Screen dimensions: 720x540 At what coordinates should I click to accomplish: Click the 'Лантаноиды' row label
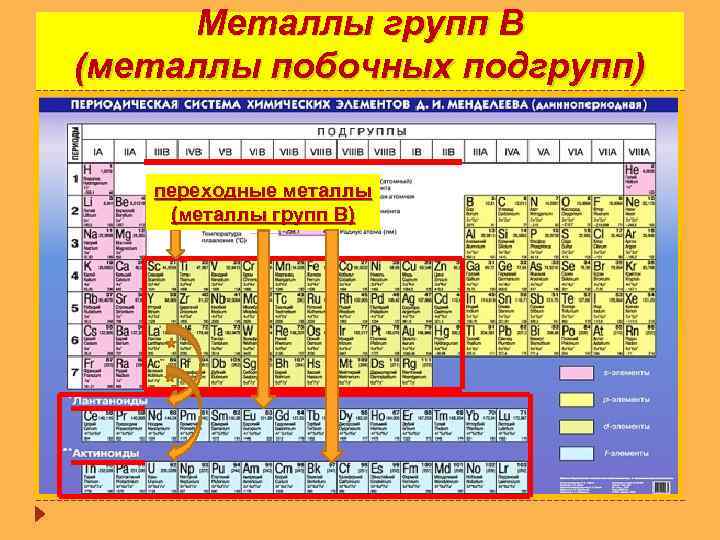[x=110, y=401]
